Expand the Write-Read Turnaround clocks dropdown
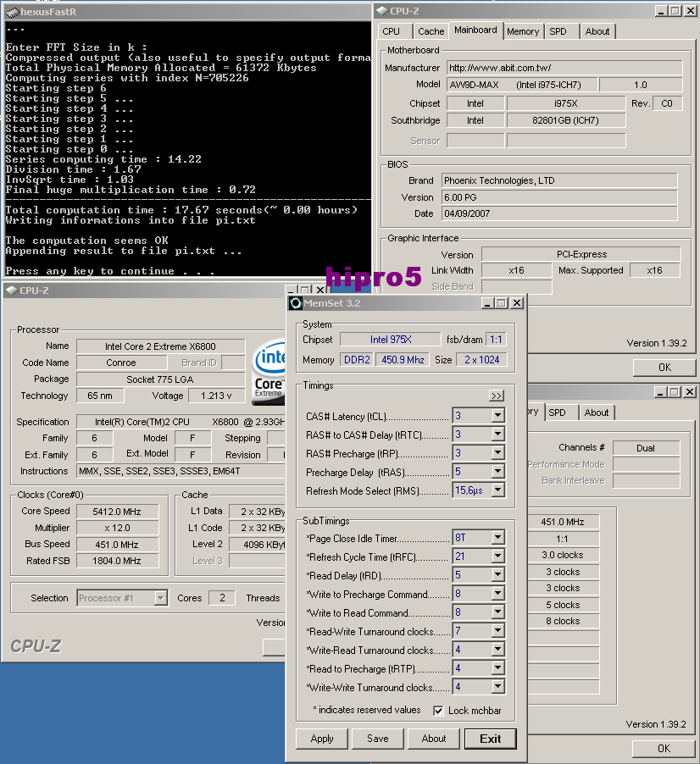Viewport: 700px width, 764px height. tap(497, 650)
